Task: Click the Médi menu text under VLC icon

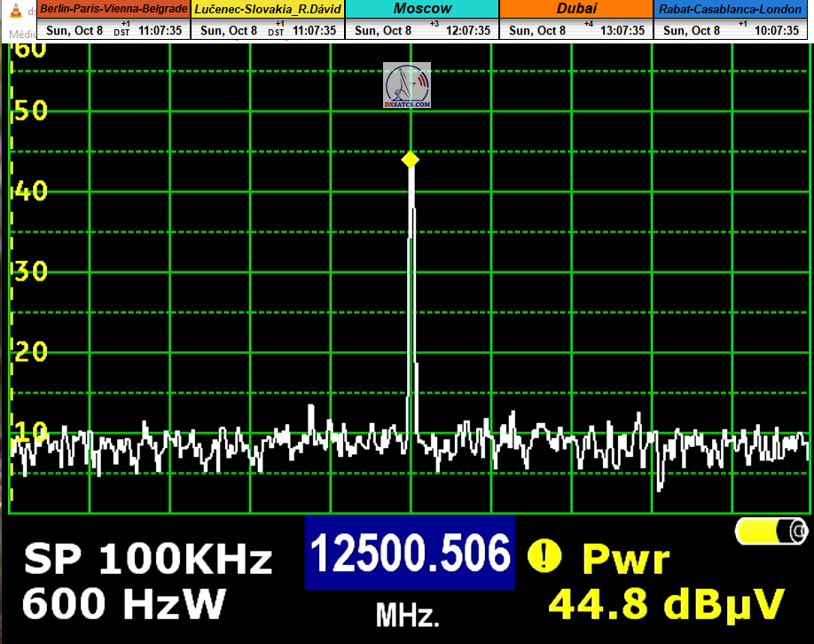Action: (x=20, y=34)
